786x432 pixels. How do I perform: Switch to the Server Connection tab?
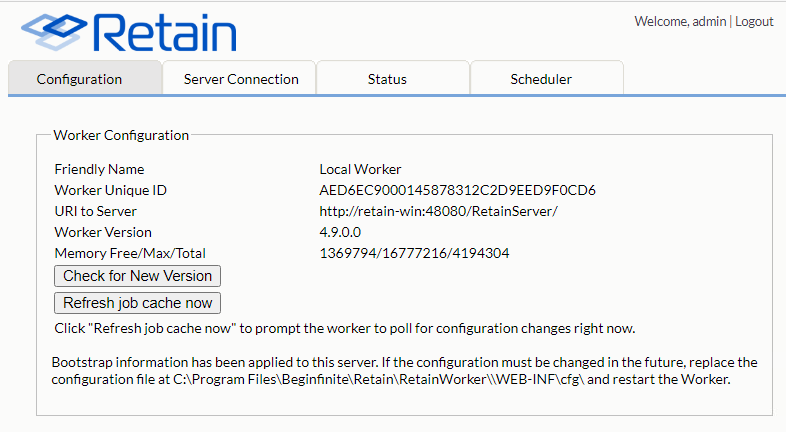[x=241, y=79]
